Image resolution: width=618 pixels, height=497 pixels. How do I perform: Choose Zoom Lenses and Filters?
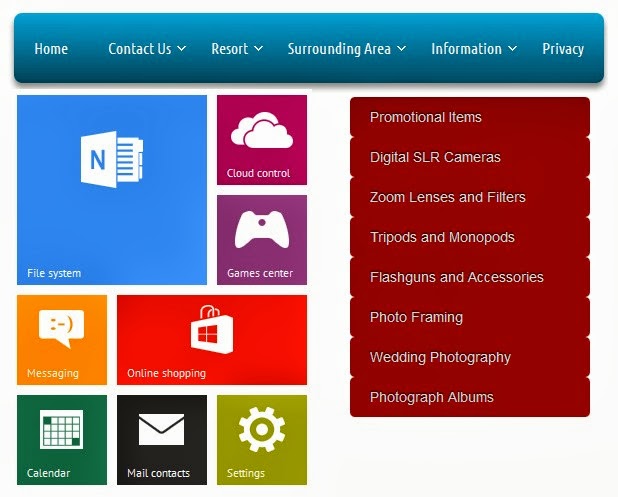pos(470,197)
